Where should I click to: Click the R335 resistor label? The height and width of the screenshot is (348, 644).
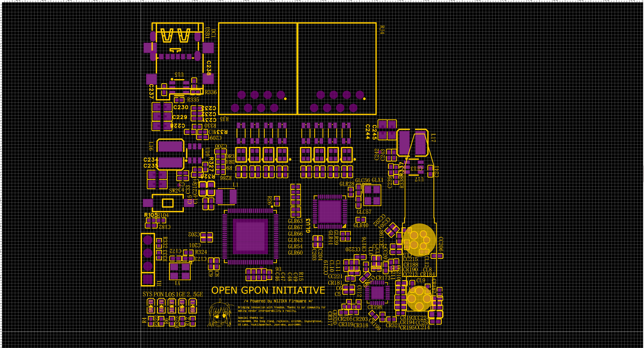193,100
